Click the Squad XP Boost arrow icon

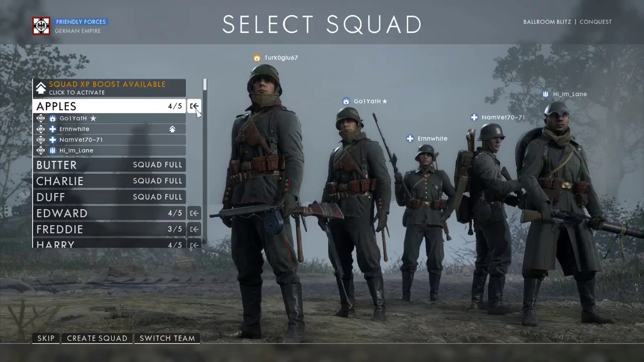point(41,88)
